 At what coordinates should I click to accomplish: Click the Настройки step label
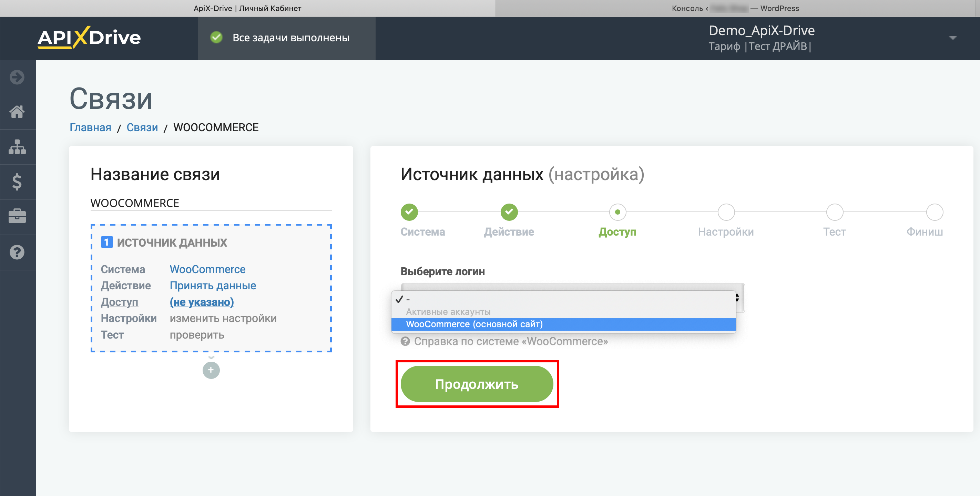click(x=726, y=232)
